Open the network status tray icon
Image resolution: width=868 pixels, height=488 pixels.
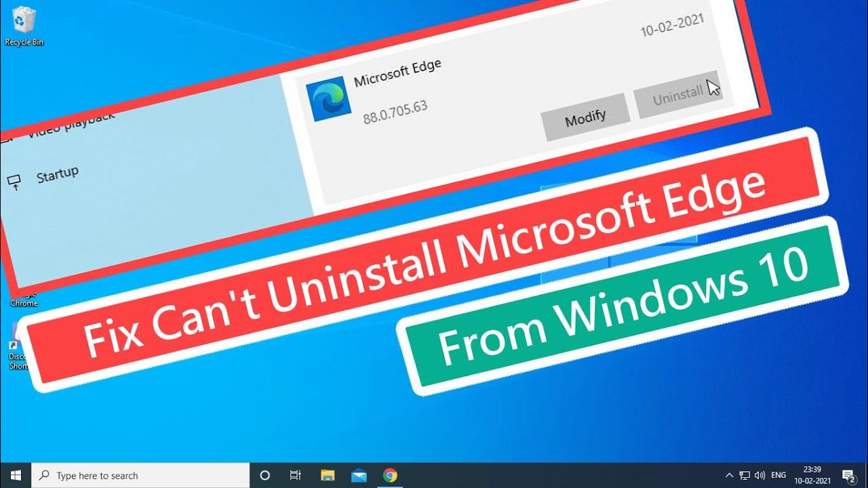pyautogui.click(x=745, y=475)
